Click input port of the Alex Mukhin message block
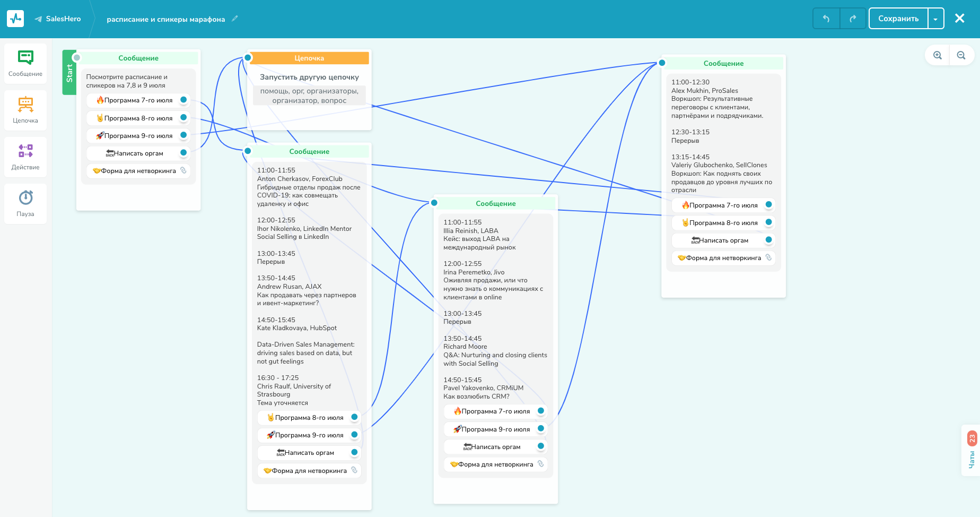 click(662, 63)
